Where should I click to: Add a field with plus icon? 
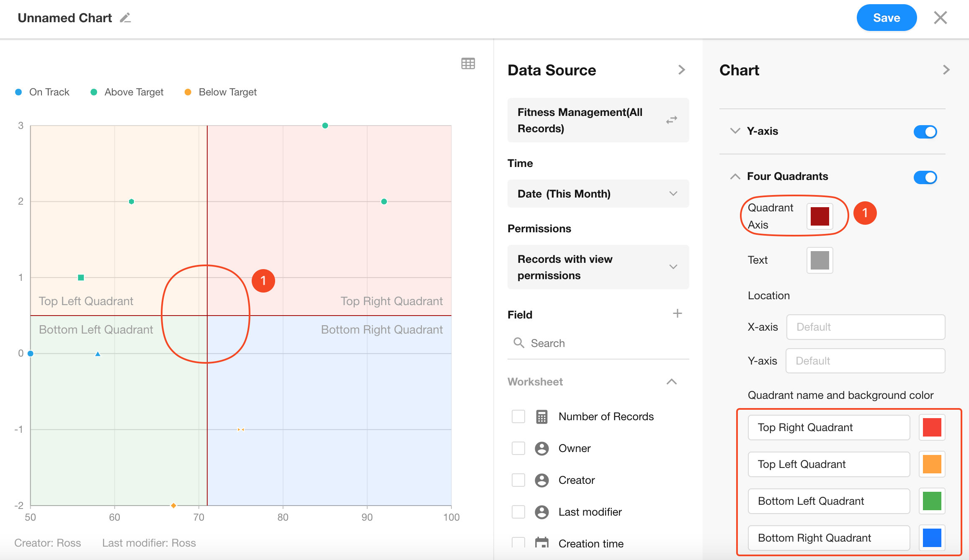tap(677, 313)
